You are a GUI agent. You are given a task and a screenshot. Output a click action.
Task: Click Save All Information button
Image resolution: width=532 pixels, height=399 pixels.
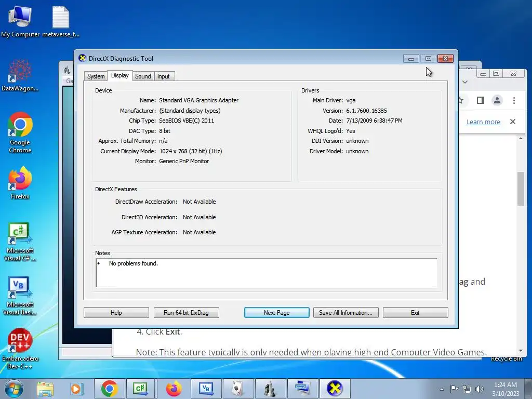coord(345,312)
